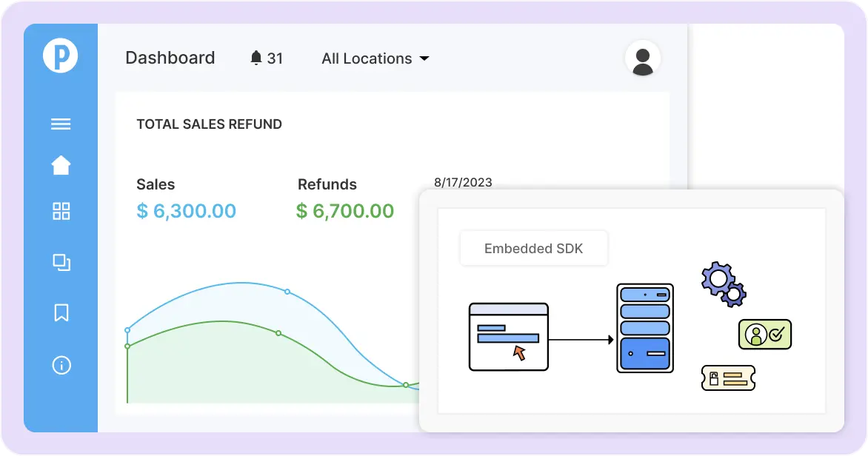Screen dimensions: 868x456
Task: Open the apps grid icon
Action: (60, 211)
